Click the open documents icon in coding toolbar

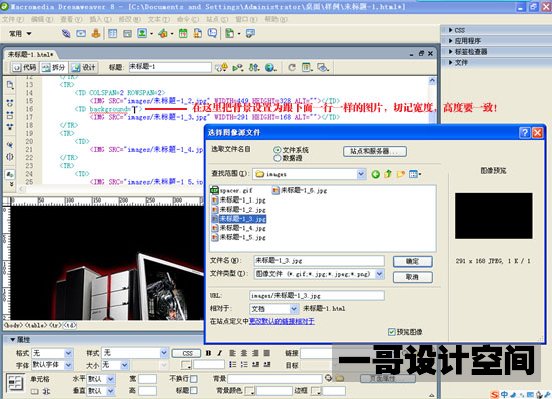click(10, 85)
